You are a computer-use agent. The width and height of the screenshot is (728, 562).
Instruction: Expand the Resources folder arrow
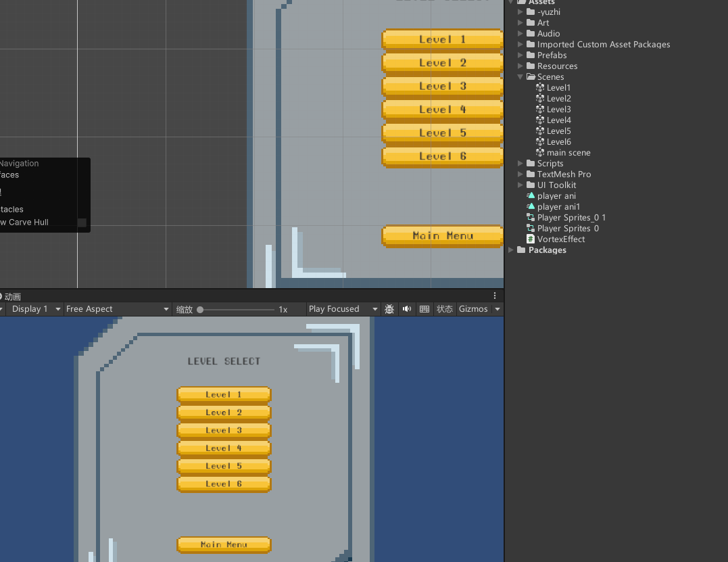(x=520, y=66)
